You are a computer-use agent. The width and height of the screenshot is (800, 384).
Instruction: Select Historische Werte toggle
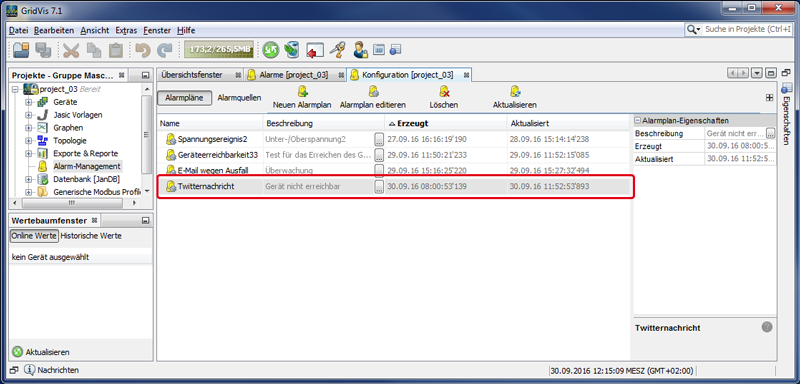coord(91,236)
